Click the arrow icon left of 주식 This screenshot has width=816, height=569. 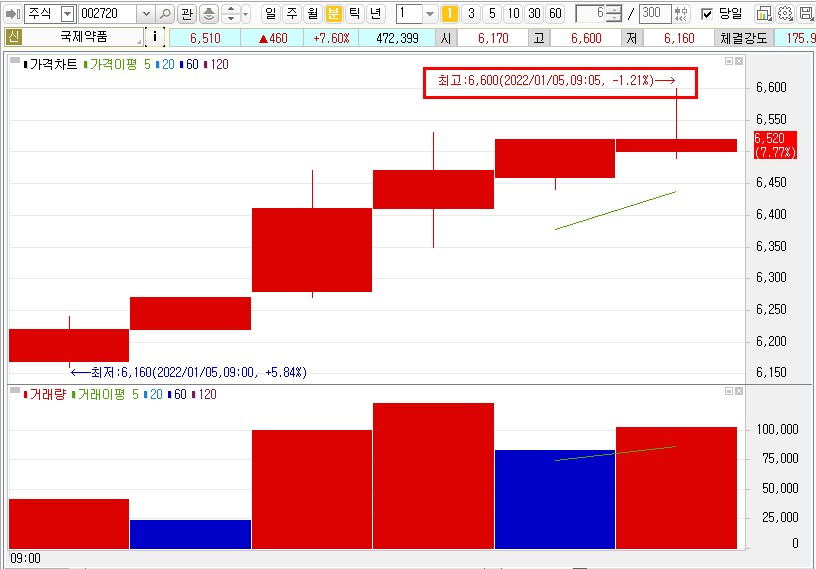click(12, 14)
